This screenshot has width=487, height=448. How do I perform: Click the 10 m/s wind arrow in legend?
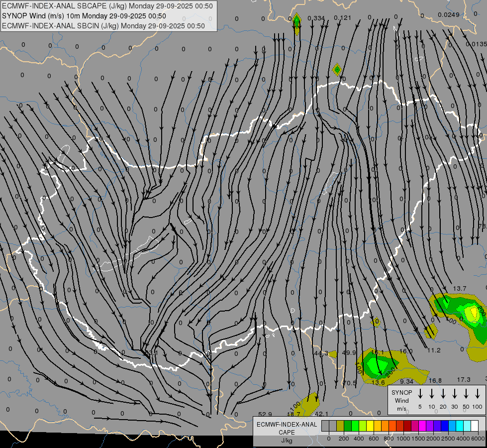431,394
